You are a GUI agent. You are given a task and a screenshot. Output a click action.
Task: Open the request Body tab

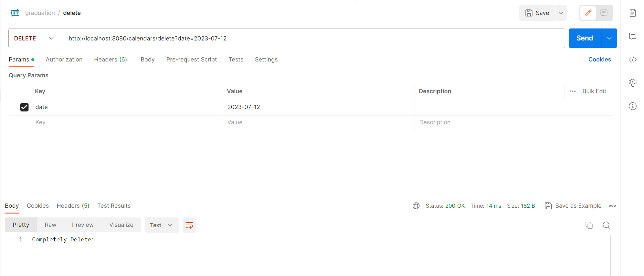point(148,60)
